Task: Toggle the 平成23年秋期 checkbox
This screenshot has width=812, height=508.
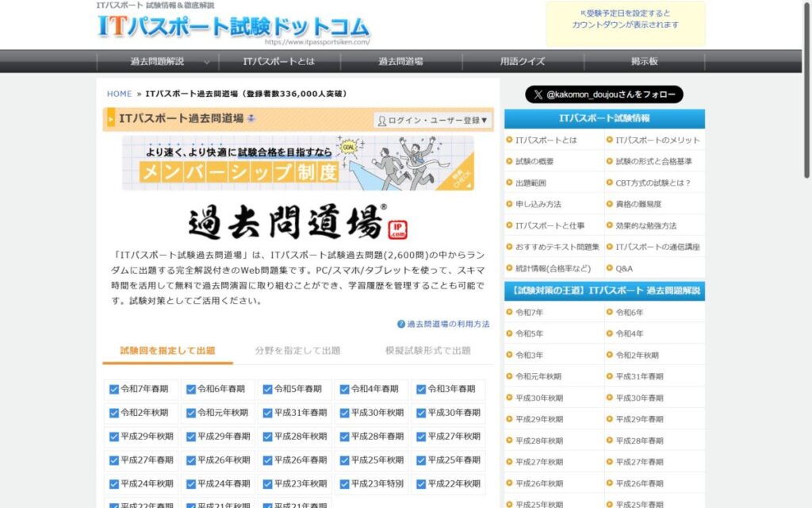Action: pos(267,484)
